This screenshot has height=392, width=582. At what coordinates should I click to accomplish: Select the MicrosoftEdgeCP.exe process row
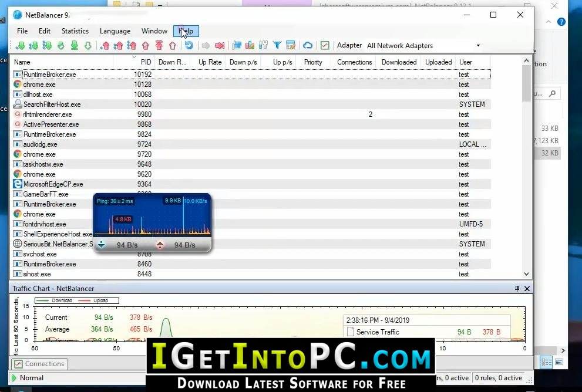tap(252, 184)
